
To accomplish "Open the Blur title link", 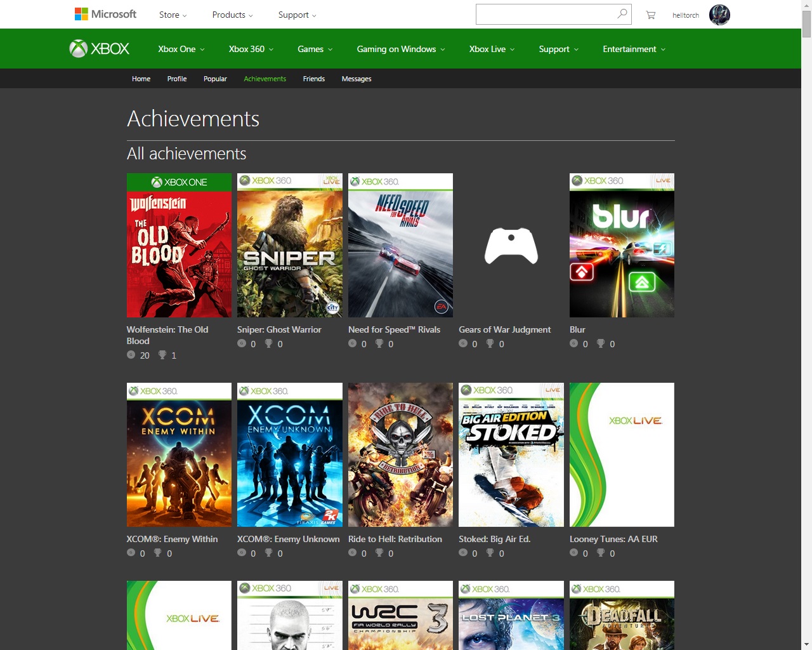I will pyautogui.click(x=577, y=329).
